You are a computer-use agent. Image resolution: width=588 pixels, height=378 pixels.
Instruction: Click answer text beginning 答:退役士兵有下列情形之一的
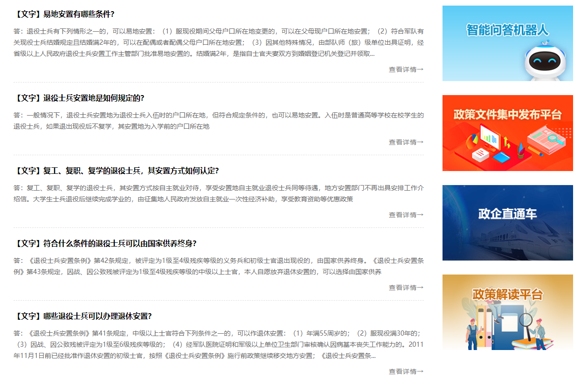[x=219, y=42]
